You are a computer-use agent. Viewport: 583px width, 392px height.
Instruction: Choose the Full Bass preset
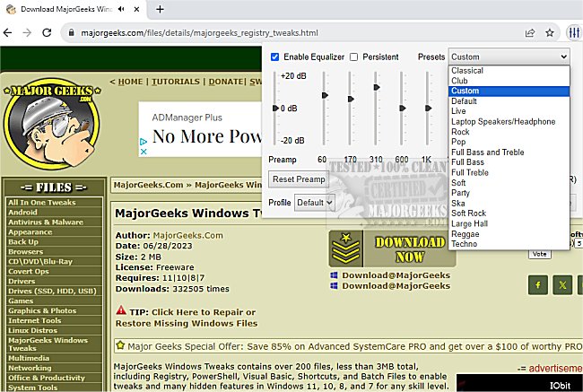509,162
